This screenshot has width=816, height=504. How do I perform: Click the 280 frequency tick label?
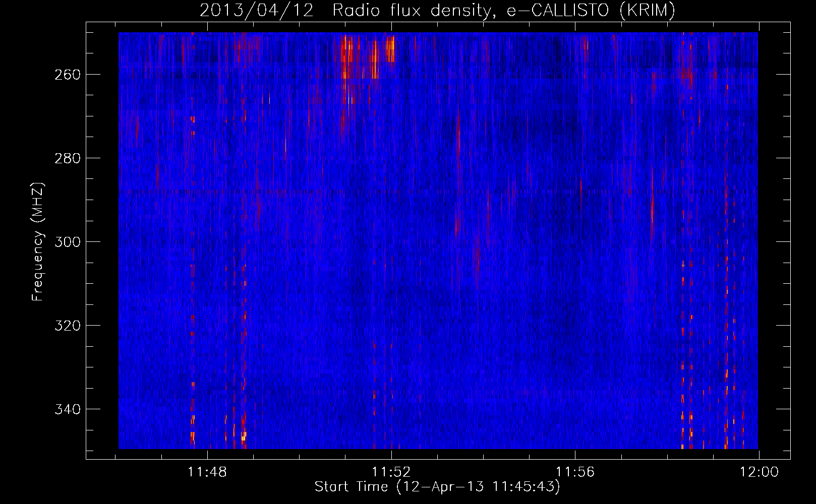67,158
